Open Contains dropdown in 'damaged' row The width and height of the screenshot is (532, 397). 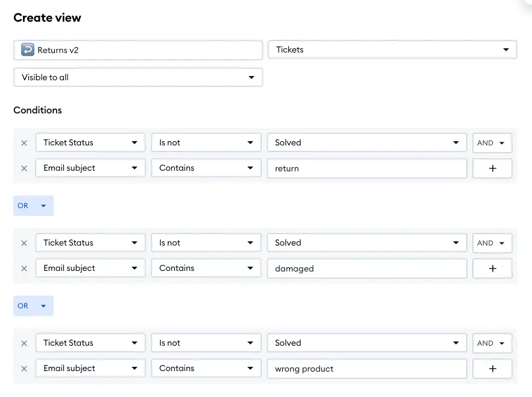point(206,268)
